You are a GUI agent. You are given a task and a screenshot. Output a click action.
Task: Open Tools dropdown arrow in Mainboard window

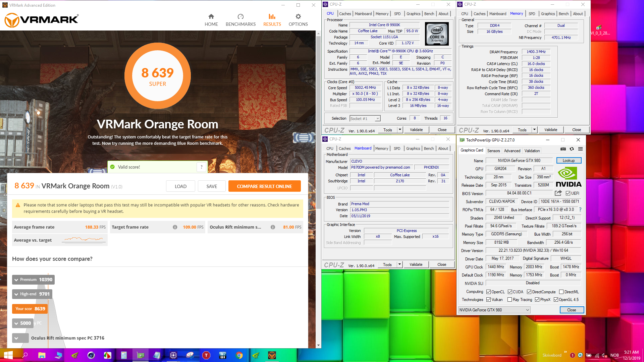pyautogui.click(x=399, y=264)
